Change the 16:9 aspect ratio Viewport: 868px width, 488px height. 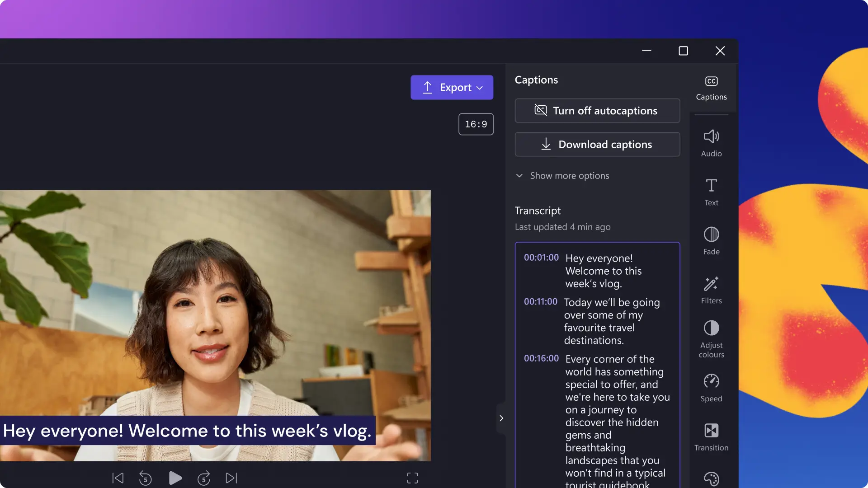[x=476, y=124]
